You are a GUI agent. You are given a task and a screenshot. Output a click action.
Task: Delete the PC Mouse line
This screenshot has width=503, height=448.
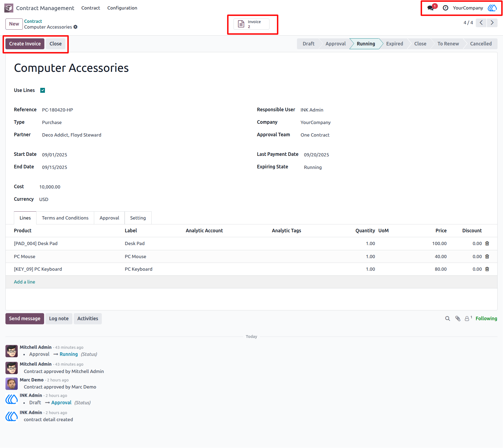[x=487, y=257]
